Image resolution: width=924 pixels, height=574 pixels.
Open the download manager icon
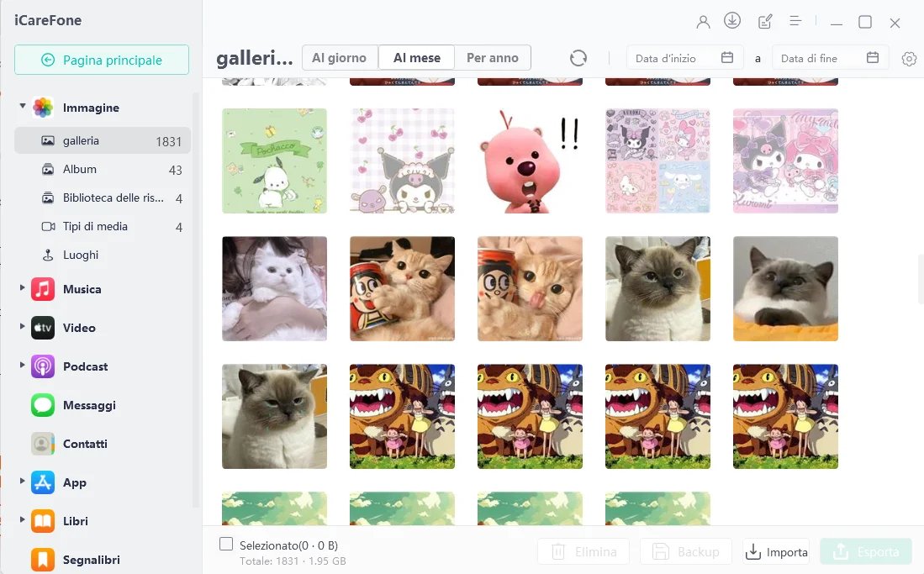pyautogui.click(x=732, y=21)
